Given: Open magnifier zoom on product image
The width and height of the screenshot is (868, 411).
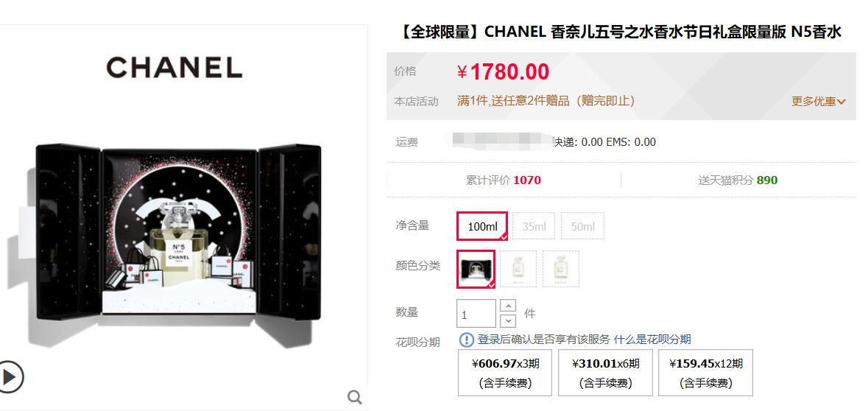Looking at the screenshot, I should pyautogui.click(x=355, y=396).
